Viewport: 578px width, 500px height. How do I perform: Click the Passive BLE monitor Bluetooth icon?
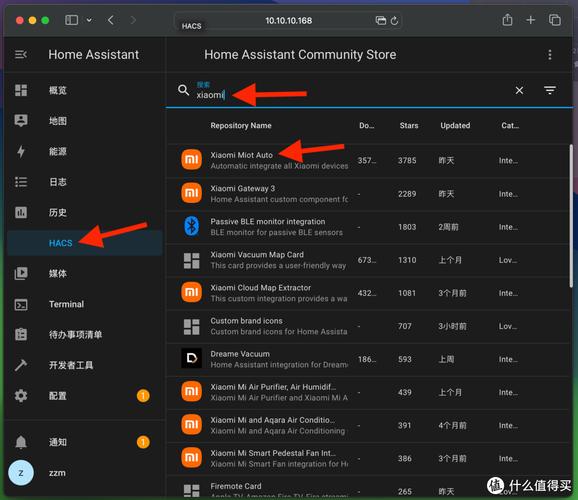(191, 226)
